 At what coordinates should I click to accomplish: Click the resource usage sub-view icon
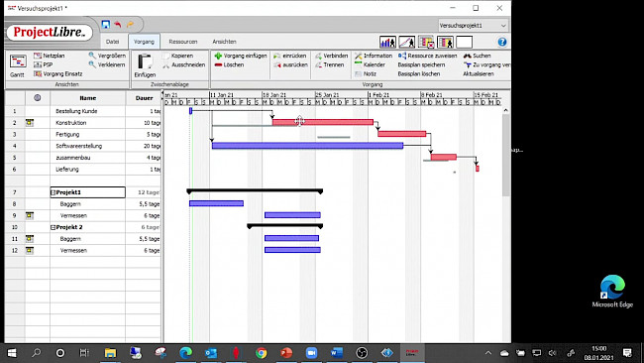(445, 42)
